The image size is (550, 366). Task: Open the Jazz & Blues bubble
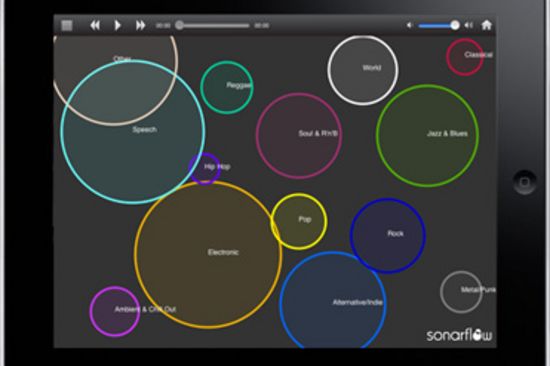point(427,135)
